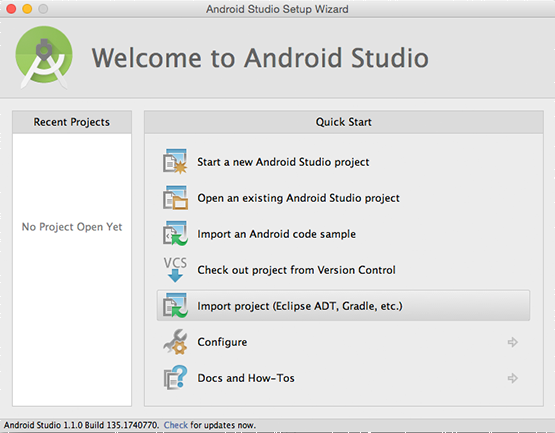The height and width of the screenshot is (433, 555).
Task: Choose Import an Android code sample
Action: 276,234
